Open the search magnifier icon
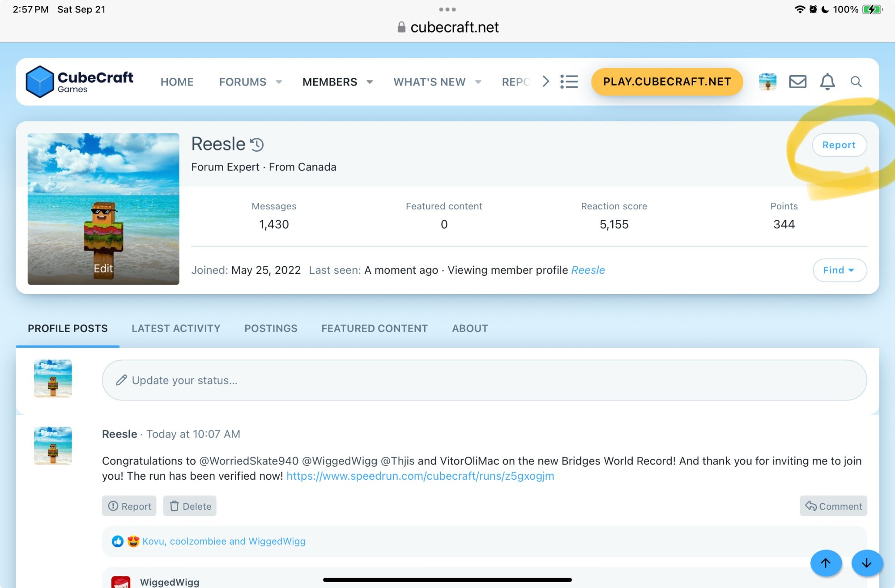 (856, 81)
